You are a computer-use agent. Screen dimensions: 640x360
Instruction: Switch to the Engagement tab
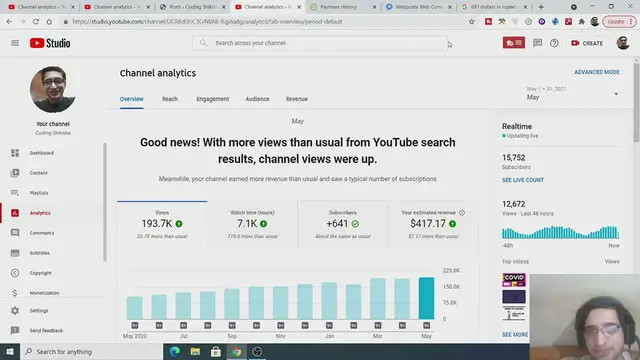[213, 99]
